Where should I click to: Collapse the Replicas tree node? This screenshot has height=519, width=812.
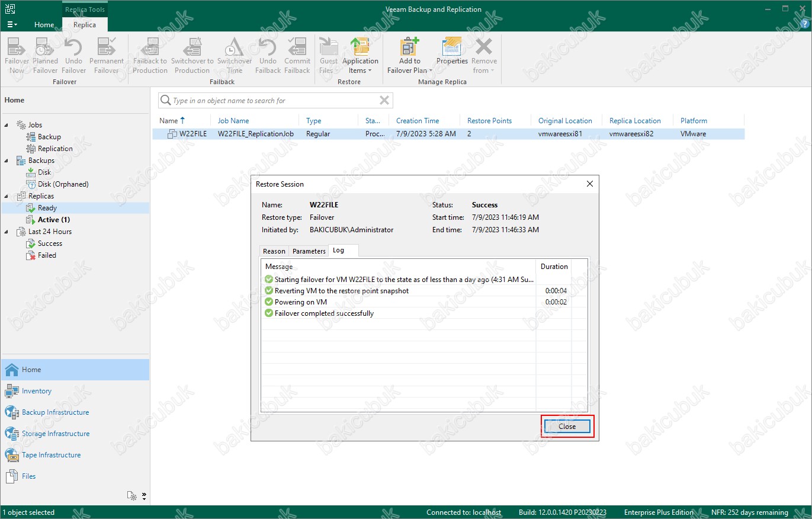[x=7, y=196]
